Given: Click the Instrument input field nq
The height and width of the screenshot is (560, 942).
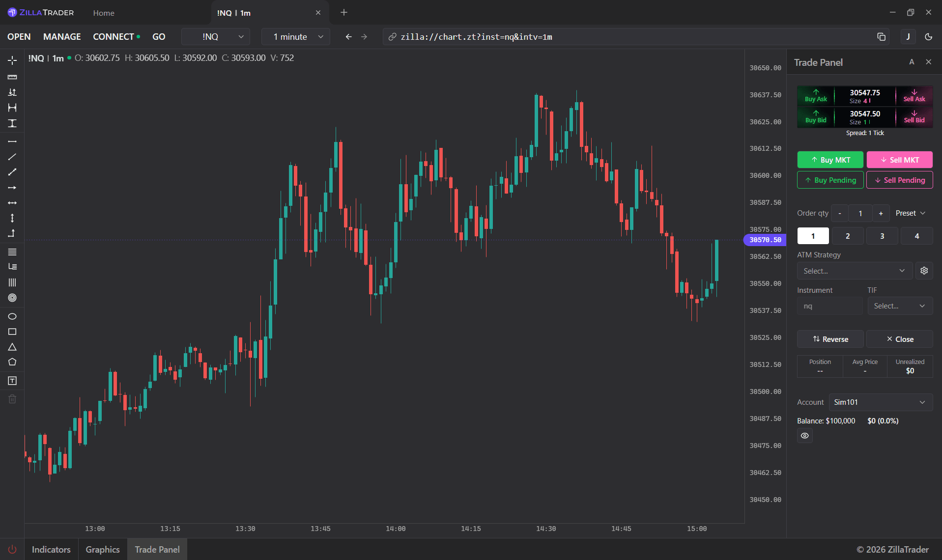Looking at the screenshot, I should (830, 306).
